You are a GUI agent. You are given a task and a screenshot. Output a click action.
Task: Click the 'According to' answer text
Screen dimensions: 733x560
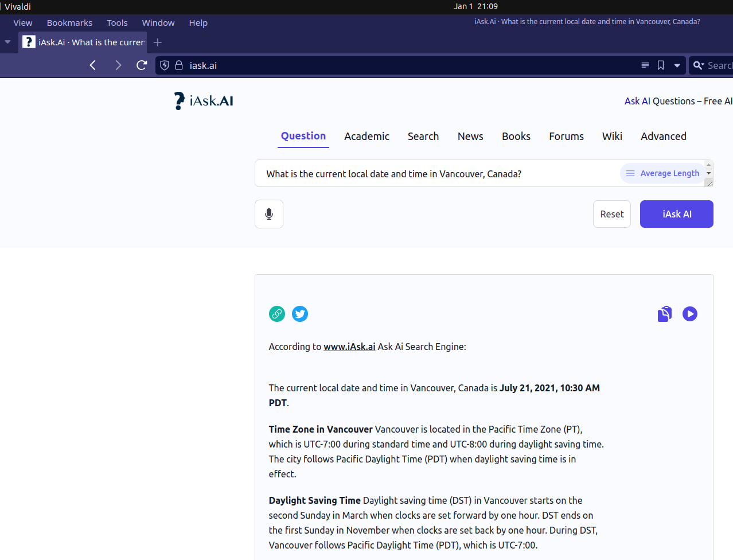(295, 347)
